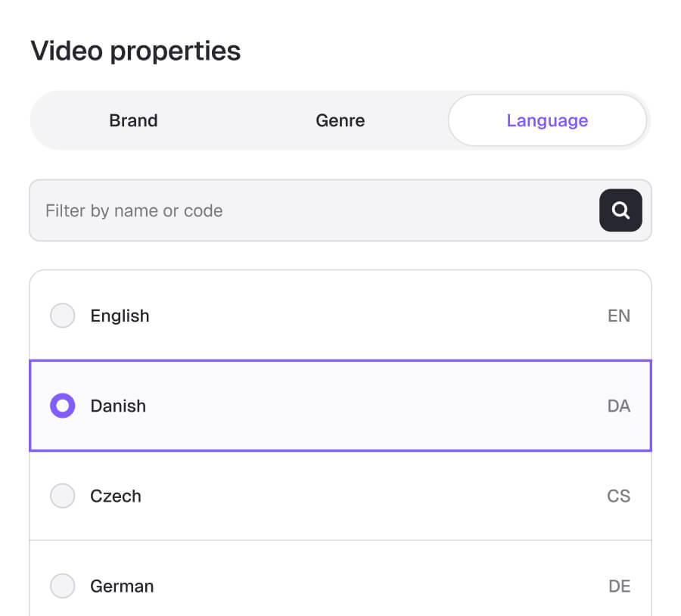
Task: Click the 'English' language name
Action: pyautogui.click(x=120, y=316)
